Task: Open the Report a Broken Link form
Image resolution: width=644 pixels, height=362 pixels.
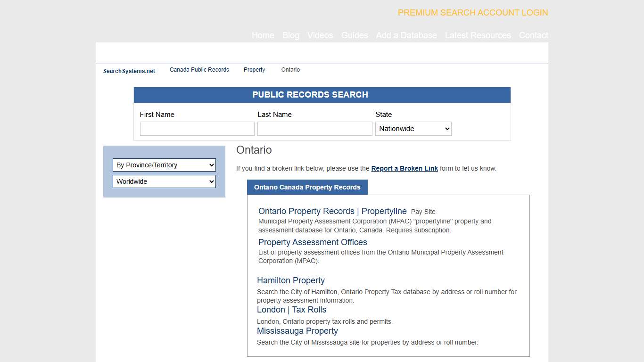Action: pyautogui.click(x=405, y=168)
